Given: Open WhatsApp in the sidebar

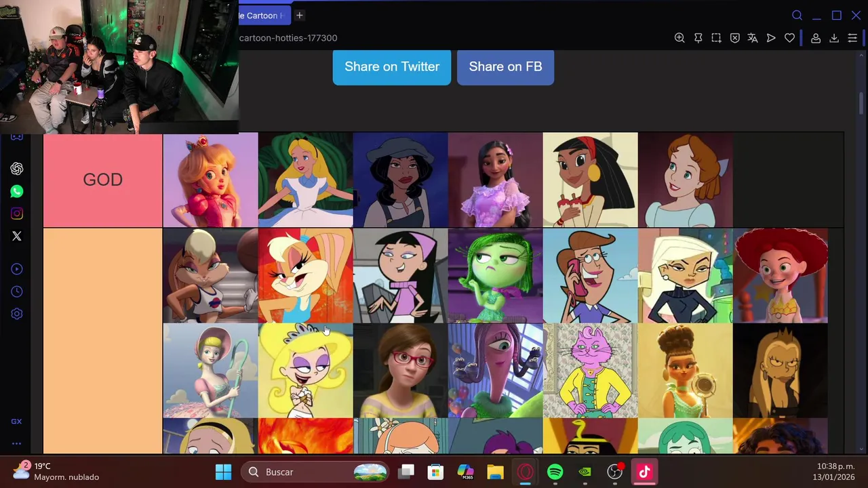Looking at the screenshot, I should pyautogui.click(x=17, y=191).
